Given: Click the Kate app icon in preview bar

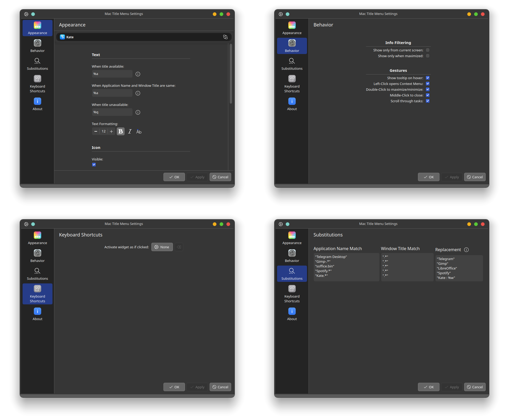Looking at the screenshot, I should 62,37.
